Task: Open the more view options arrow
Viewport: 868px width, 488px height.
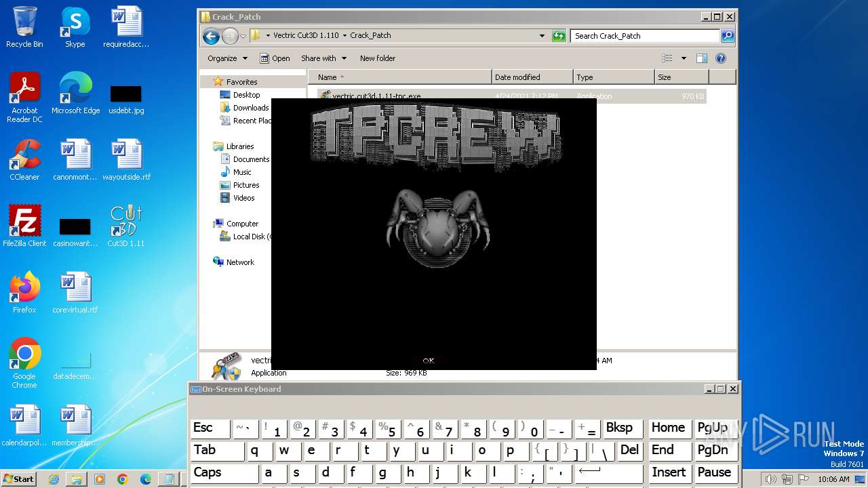Action: [684, 58]
